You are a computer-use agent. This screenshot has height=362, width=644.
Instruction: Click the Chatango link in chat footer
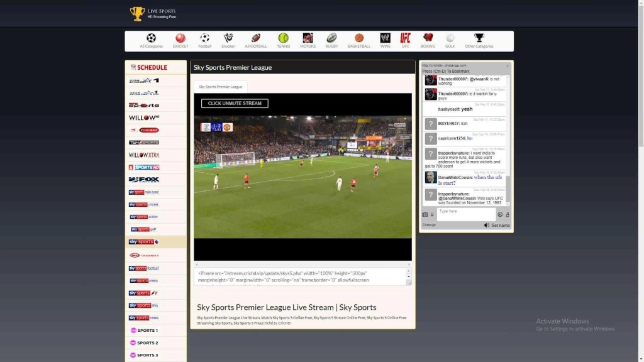click(429, 225)
